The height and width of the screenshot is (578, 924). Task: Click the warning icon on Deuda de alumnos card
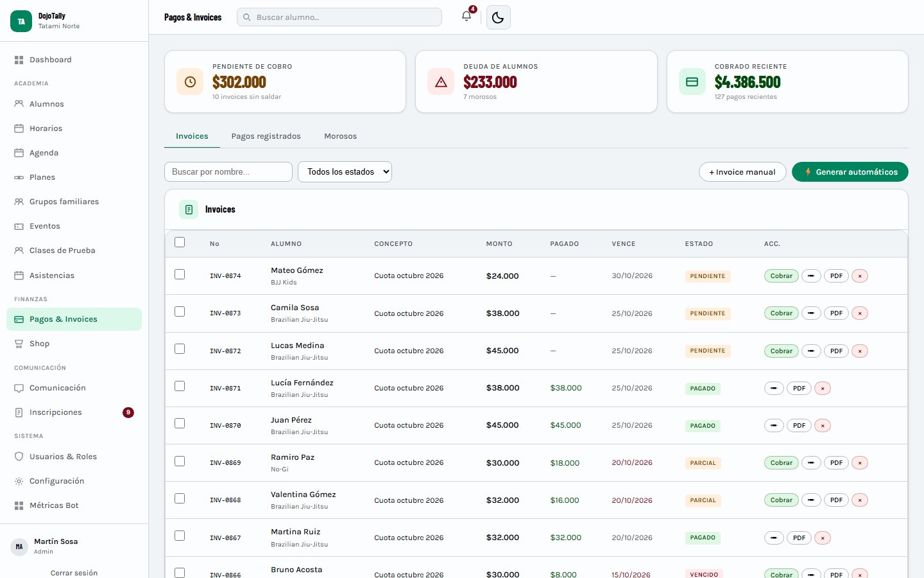441,82
